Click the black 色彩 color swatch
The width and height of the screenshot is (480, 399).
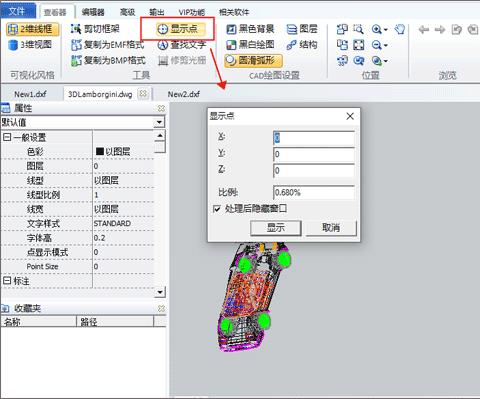point(99,152)
